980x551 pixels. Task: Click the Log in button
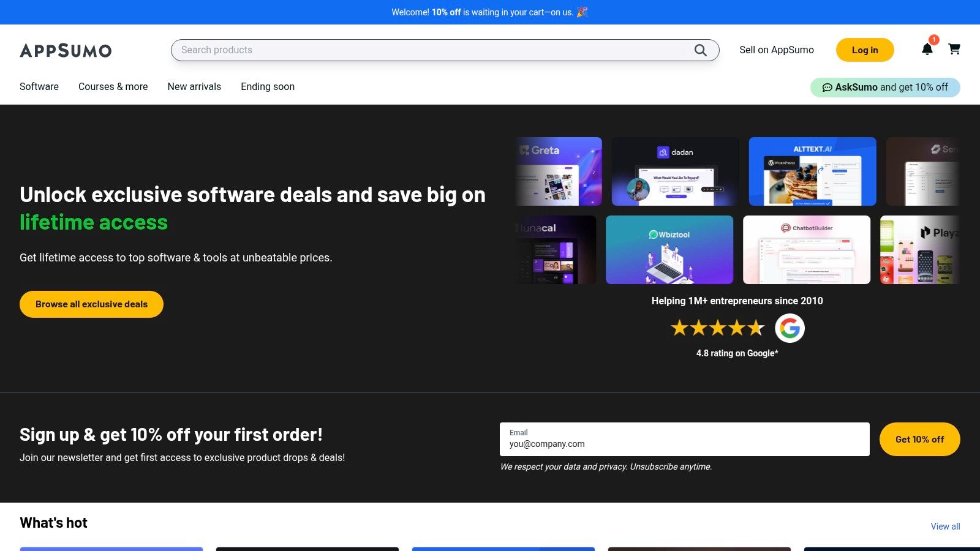(x=865, y=50)
